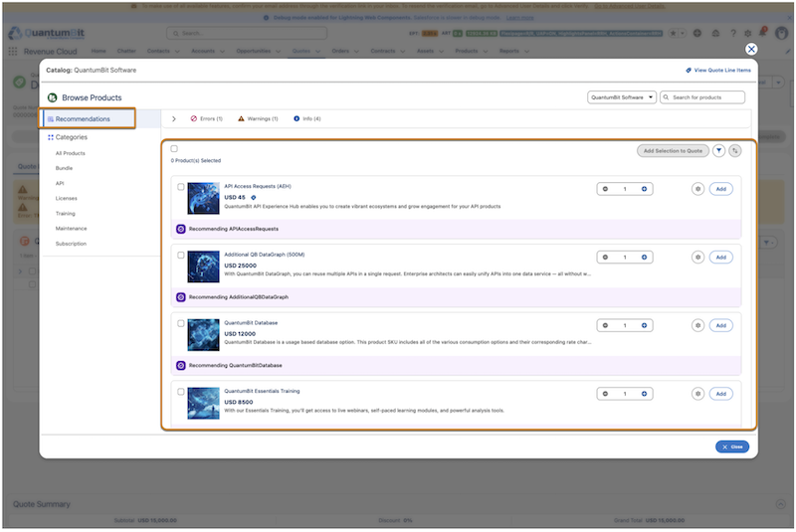Image resolution: width=796 pixels, height=532 pixels.
Task: Increase quantity for API Access Requests
Action: 644,189
